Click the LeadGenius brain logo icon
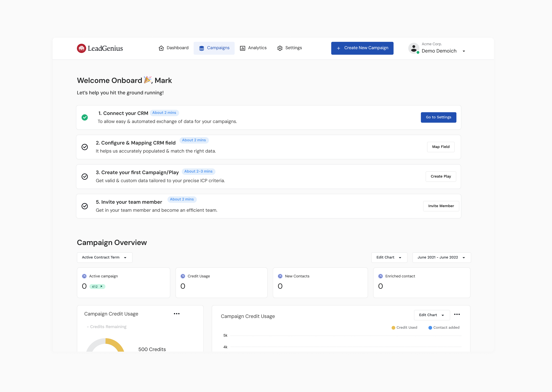The width and height of the screenshot is (552, 392). pos(81,48)
